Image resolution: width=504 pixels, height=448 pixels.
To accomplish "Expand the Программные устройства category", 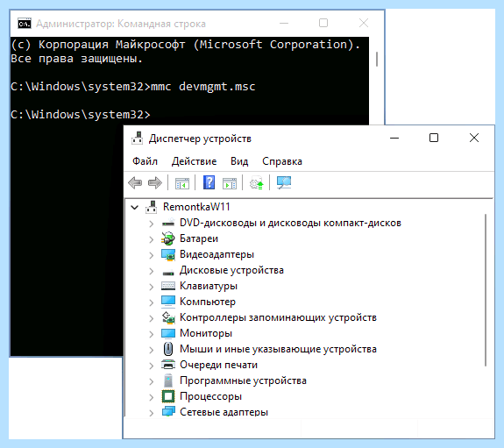I will point(151,381).
